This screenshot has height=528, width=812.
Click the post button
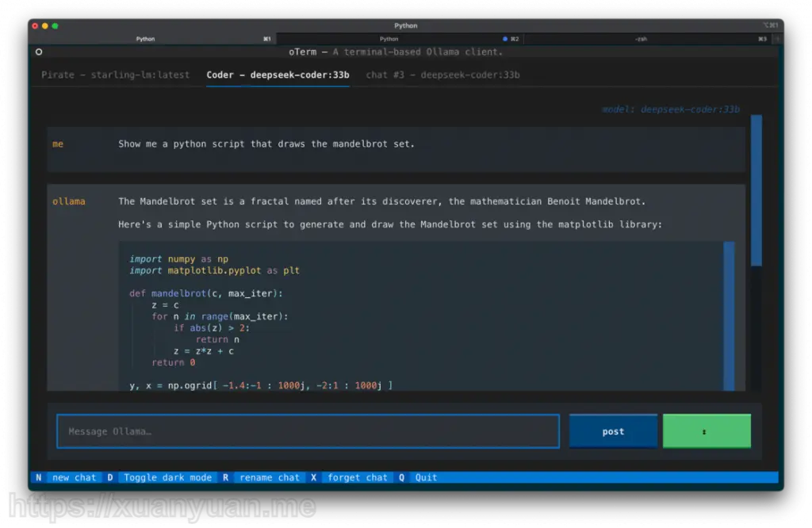613,431
